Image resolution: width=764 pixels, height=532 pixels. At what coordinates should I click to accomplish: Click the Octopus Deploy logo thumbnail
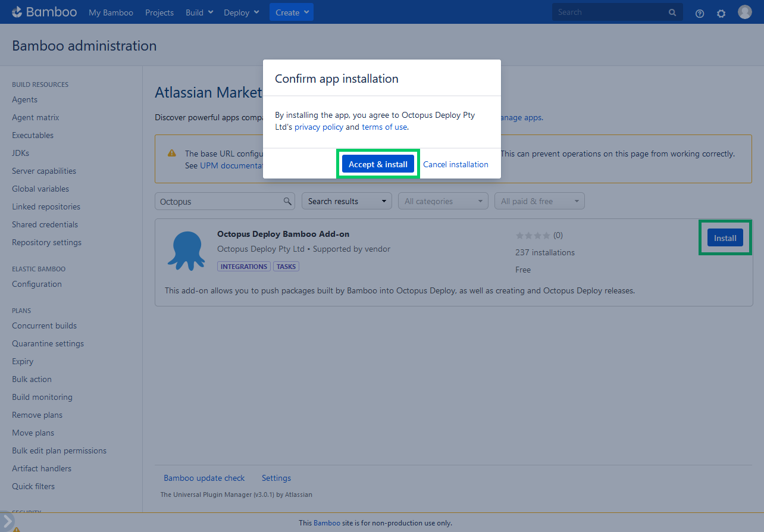tap(186, 250)
